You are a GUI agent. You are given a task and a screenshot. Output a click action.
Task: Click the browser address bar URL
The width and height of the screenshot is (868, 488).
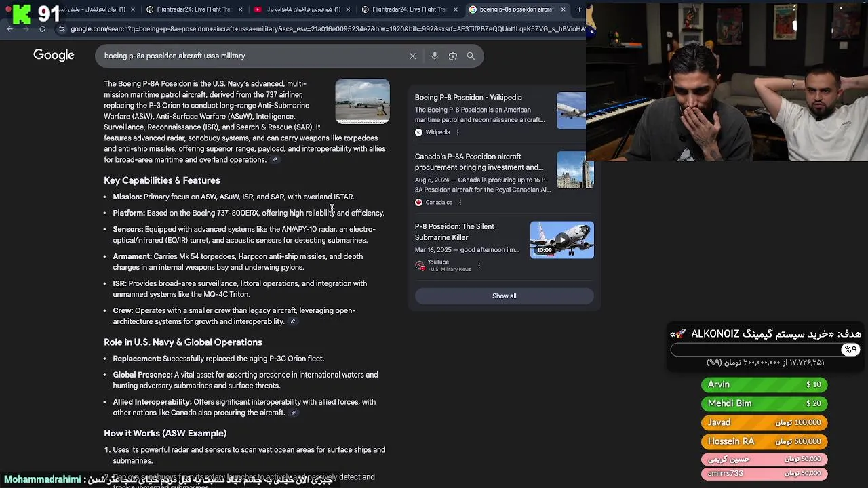[x=327, y=29]
